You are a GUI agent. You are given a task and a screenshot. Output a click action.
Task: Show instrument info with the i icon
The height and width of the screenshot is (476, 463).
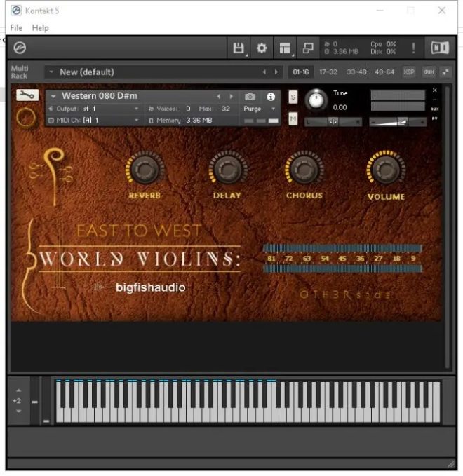pyautogui.click(x=271, y=97)
